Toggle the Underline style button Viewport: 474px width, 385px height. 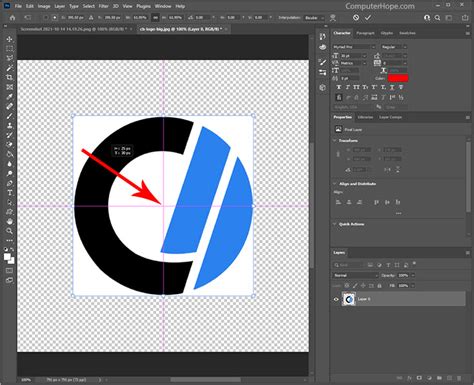pos(392,87)
